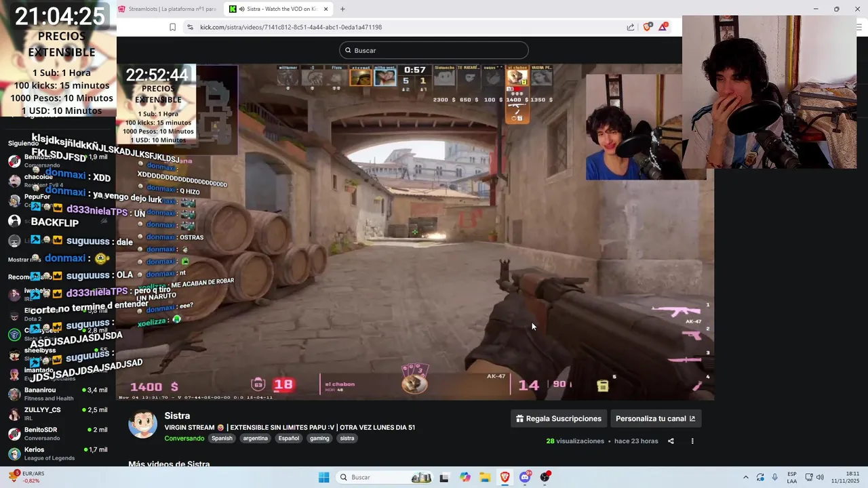The width and height of the screenshot is (868, 488).
Task: Click the Kick Buscar search field
Action: click(434, 50)
